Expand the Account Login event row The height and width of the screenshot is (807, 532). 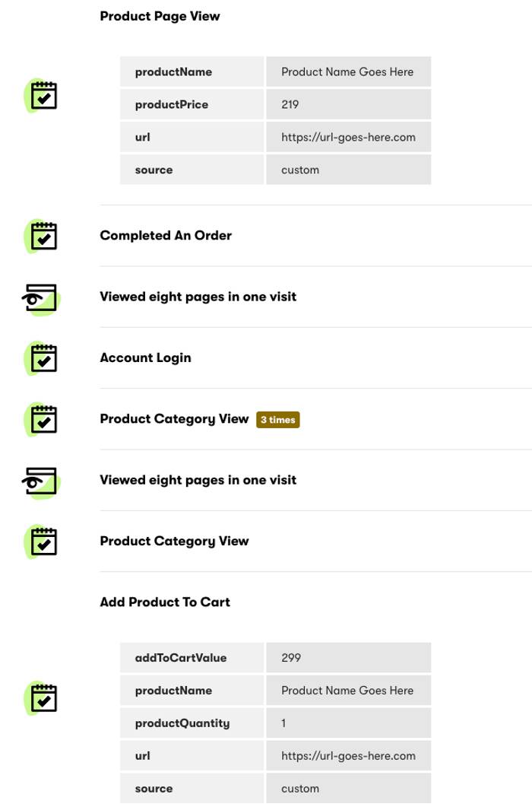[145, 358]
